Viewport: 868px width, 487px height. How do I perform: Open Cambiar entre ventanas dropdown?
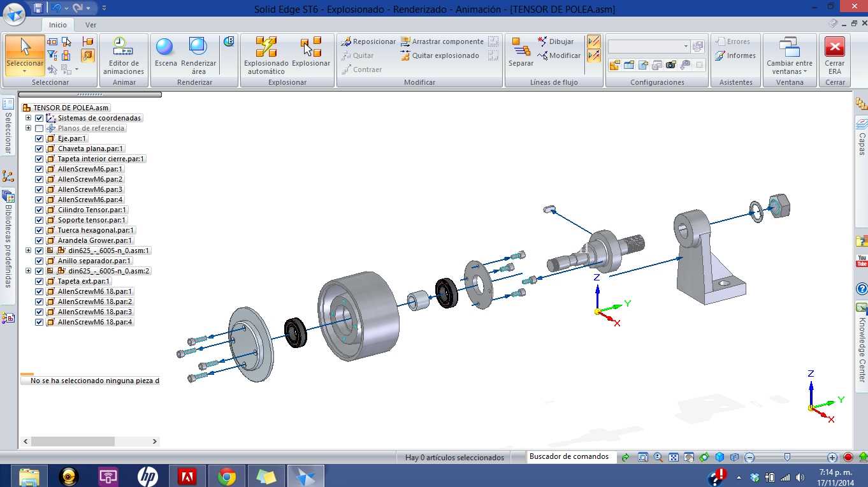[790, 56]
